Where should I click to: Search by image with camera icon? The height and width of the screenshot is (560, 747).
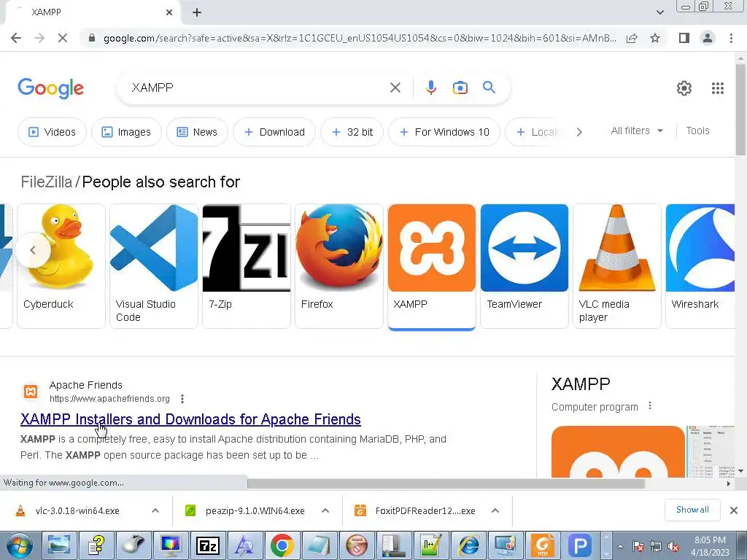point(460,87)
